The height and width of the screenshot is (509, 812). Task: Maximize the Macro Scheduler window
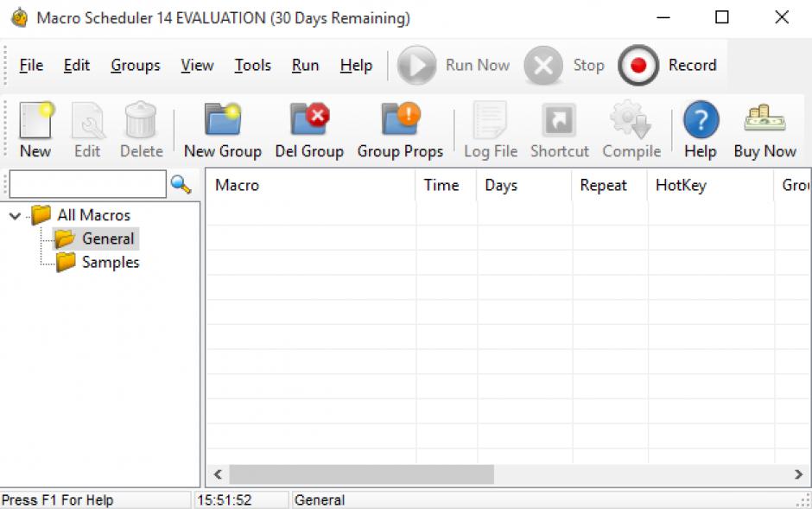(x=722, y=17)
